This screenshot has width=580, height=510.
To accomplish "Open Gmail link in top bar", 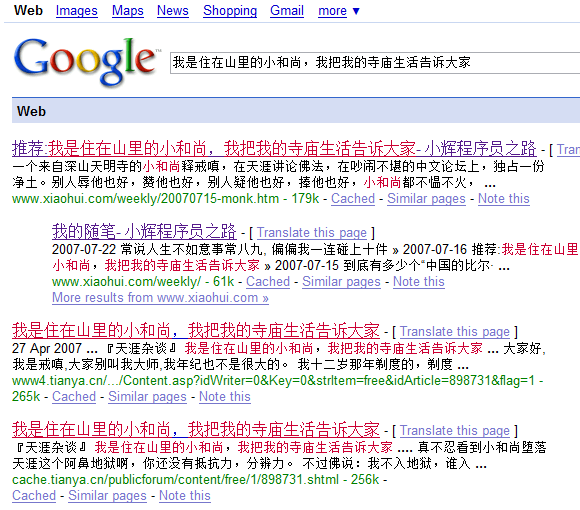I will coord(287,11).
